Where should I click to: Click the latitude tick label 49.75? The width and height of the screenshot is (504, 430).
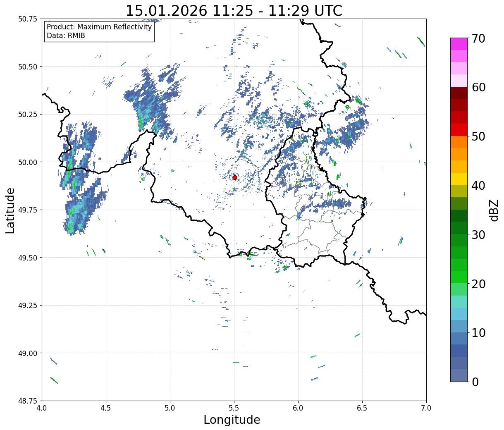[27, 210]
